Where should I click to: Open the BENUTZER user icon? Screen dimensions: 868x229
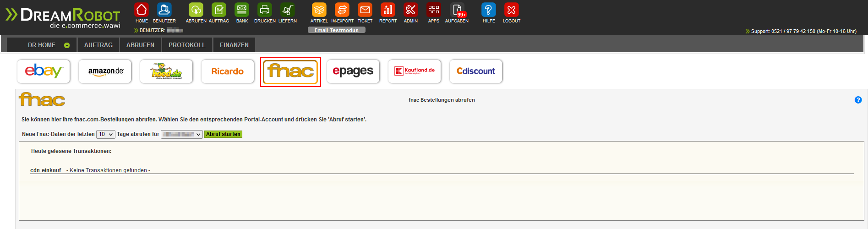click(x=164, y=10)
